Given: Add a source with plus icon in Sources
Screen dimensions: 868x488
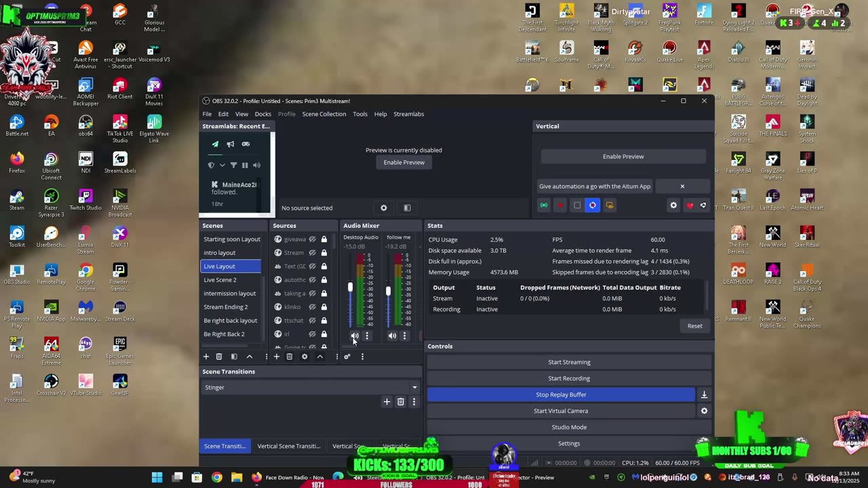Looking at the screenshot, I should pyautogui.click(x=277, y=357).
